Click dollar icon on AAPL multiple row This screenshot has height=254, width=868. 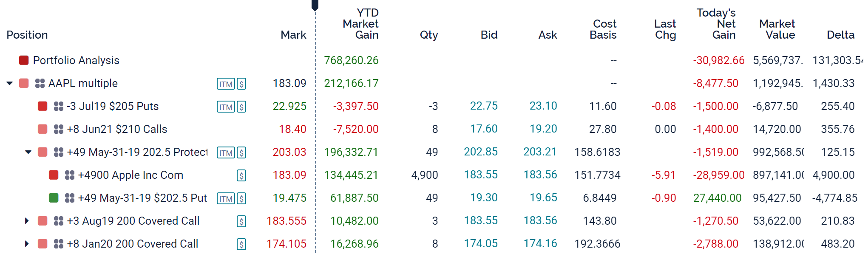tap(241, 84)
